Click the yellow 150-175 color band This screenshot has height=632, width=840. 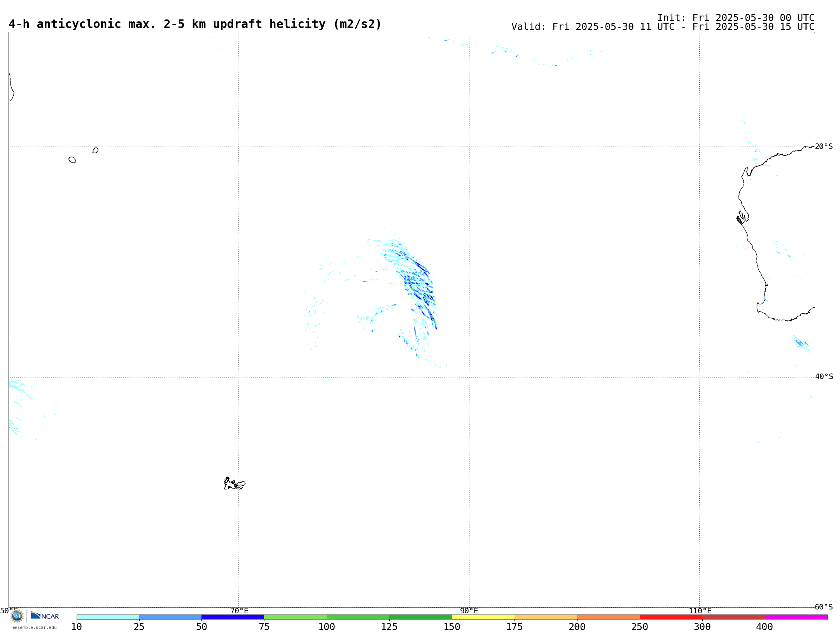pos(483,617)
